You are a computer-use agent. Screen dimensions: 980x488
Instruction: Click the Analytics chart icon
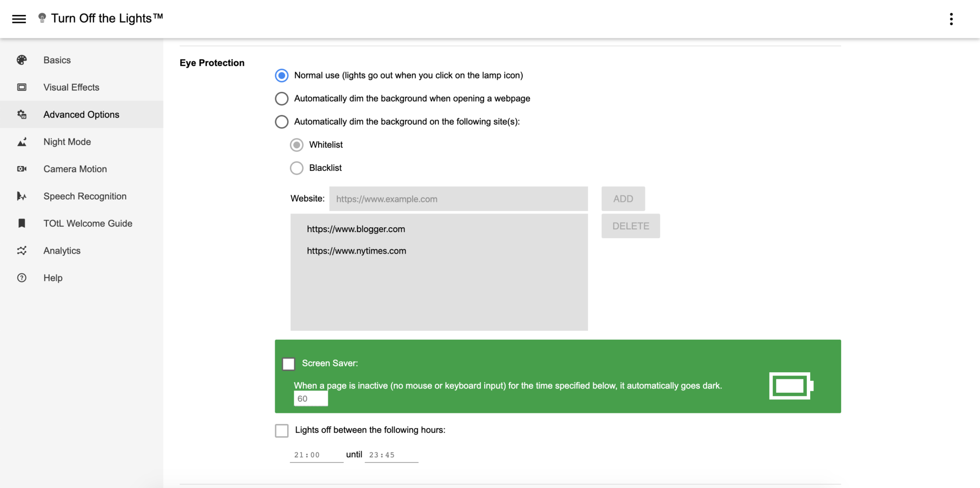tap(22, 251)
